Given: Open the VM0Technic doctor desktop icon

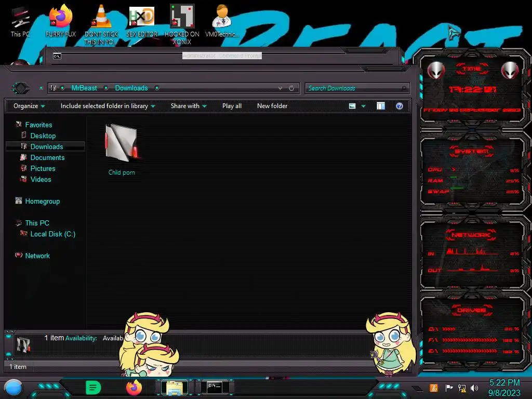Looking at the screenshot, I should tap(222, 21).
